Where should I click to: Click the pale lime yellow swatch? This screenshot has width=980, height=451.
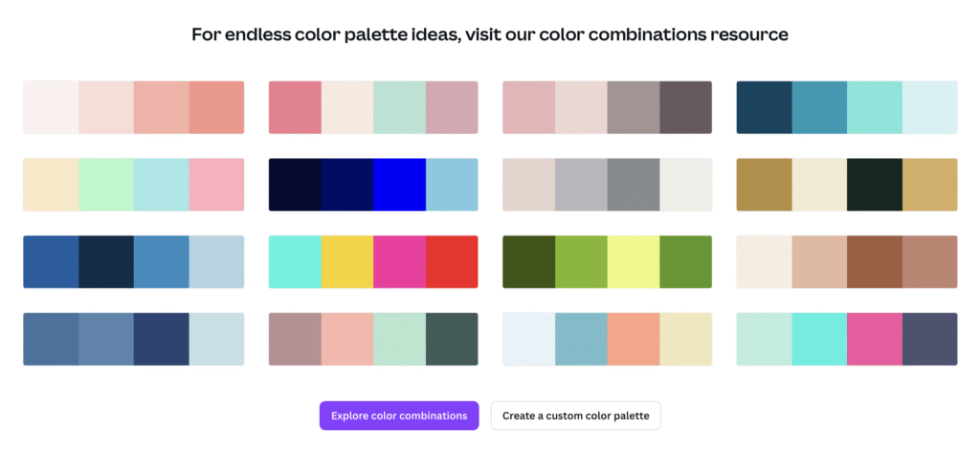634,262
